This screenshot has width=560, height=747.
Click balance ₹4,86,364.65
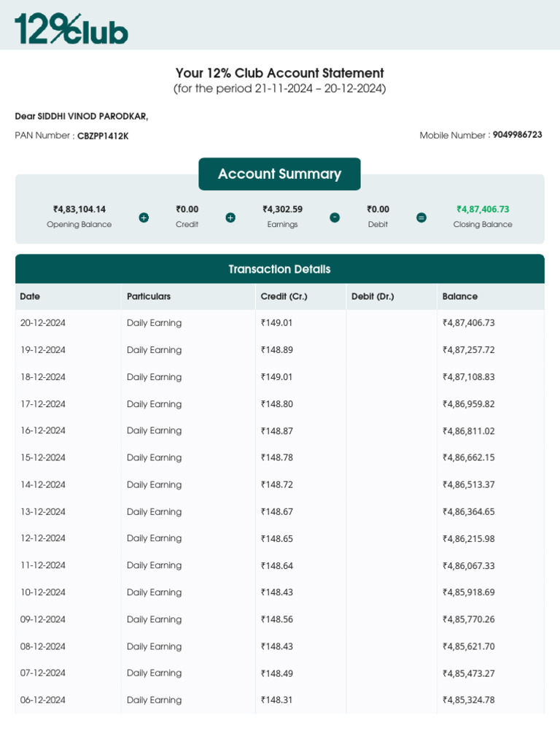[x=469, y=511]
